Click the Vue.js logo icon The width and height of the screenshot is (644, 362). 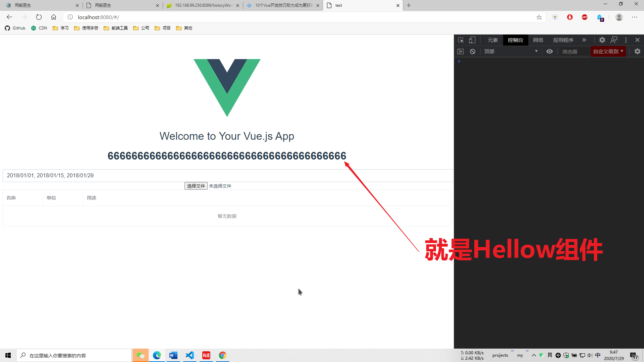pos(226,88)
